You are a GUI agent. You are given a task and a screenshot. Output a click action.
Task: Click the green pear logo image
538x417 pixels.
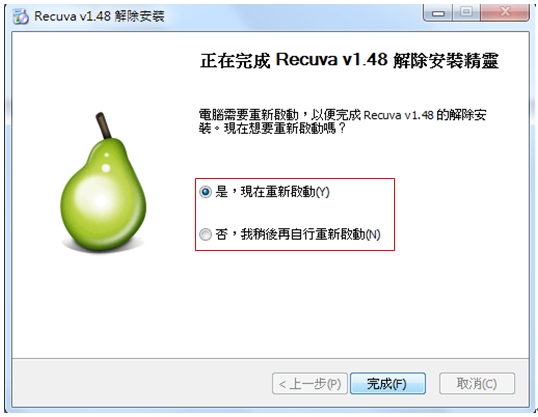click(x=103, y=183)
